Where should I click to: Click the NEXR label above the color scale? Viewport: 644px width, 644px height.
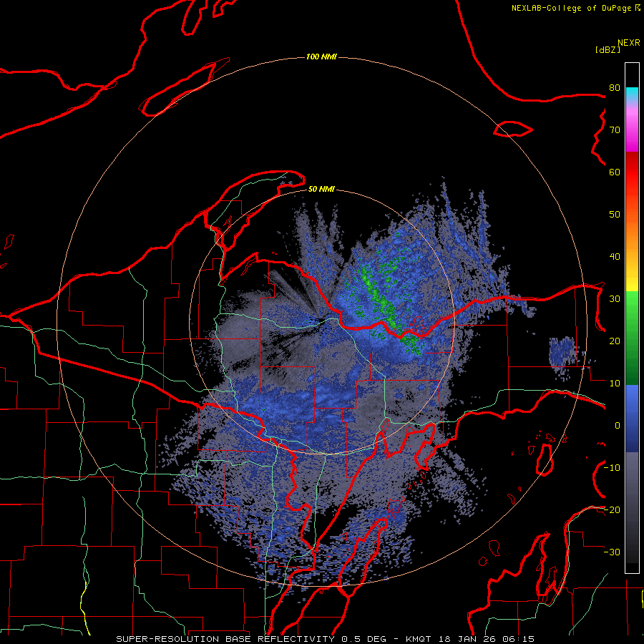click(629, 43)
